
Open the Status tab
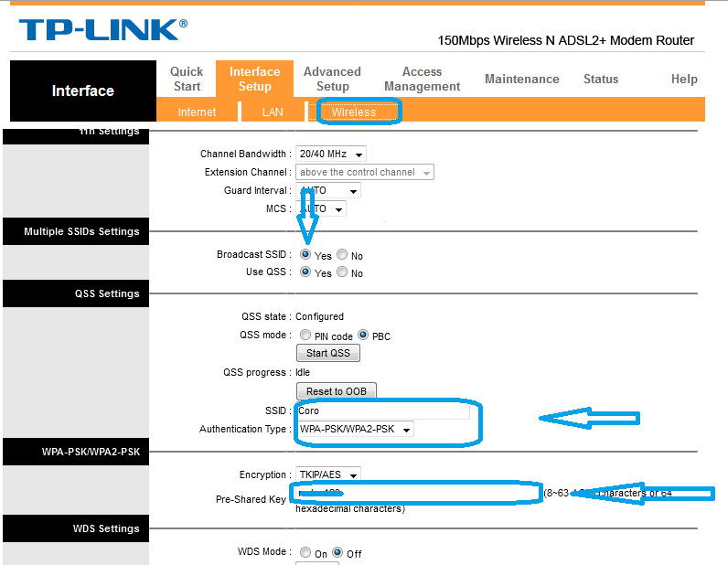[601, 79]
